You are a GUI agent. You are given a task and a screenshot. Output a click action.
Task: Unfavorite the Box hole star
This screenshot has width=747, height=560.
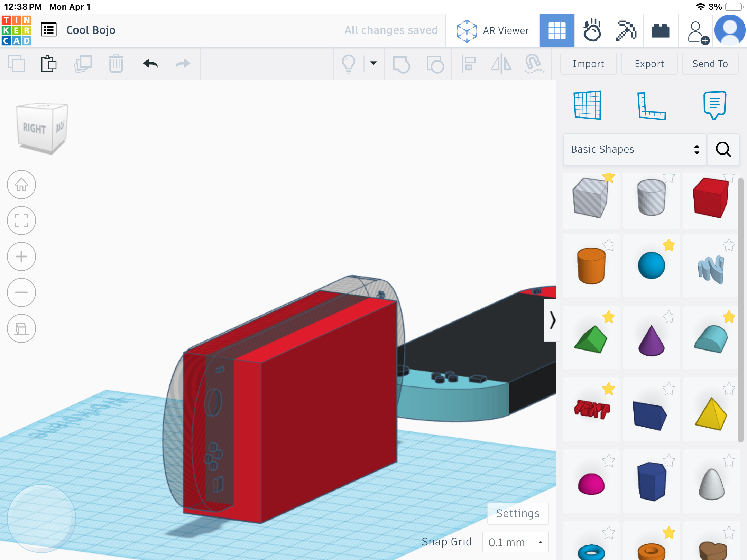609,177
